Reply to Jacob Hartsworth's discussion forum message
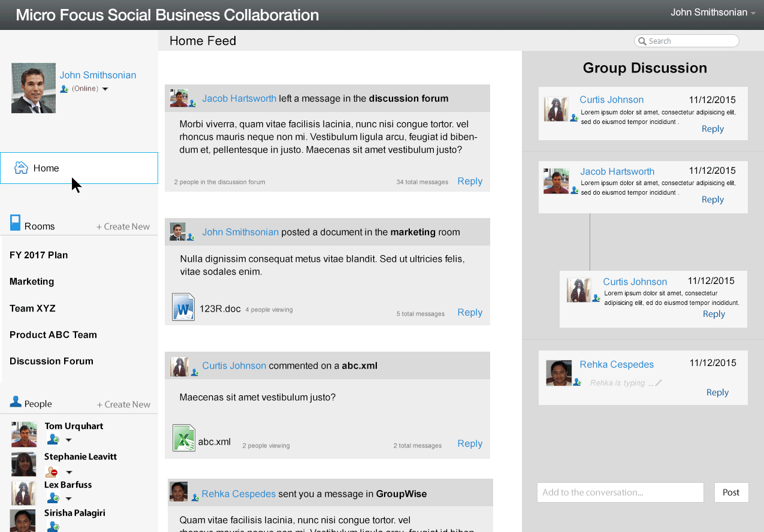This screenshot has height=532, width=764. click(x=470, y=182)
